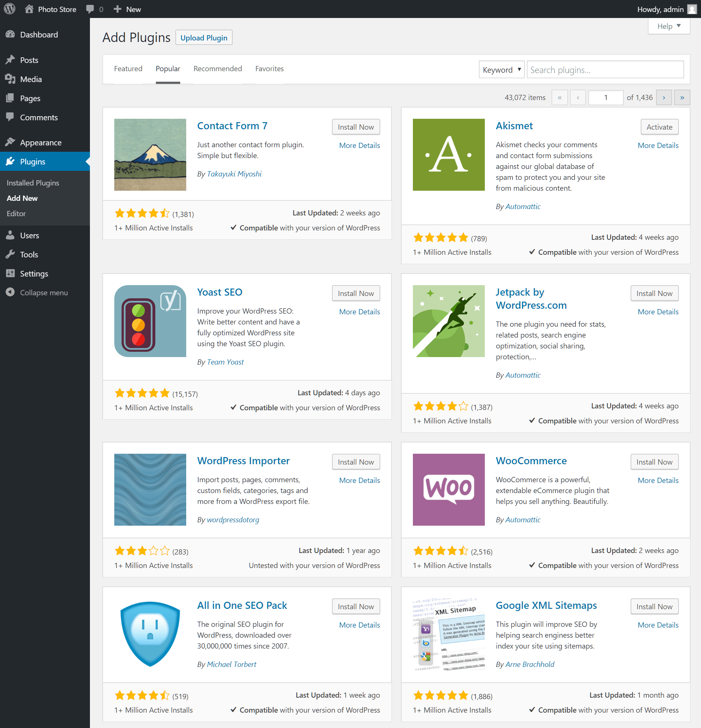Click the Tools wrench icon
Image resolution: width=701 pixels, height=728 pixels.
10,254
